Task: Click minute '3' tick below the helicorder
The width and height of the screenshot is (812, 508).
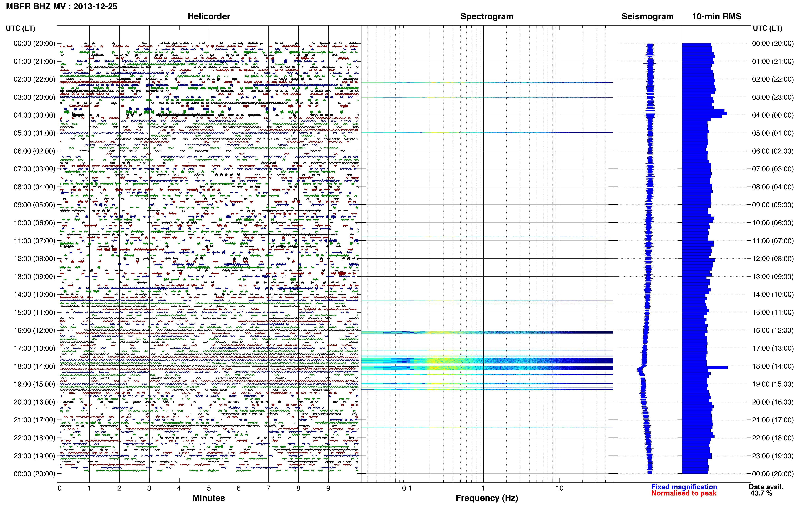Action: pos(149,488)
